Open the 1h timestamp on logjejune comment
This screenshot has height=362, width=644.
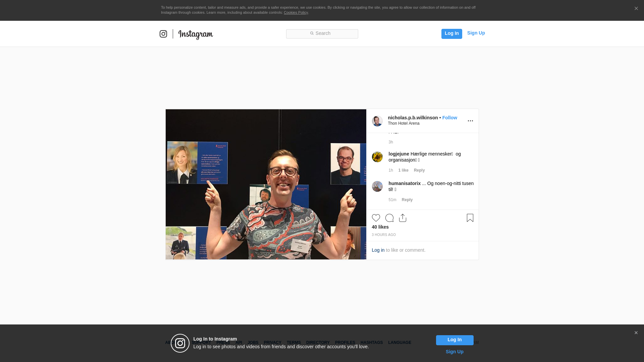pyautogui.click(x=391, y=170)
